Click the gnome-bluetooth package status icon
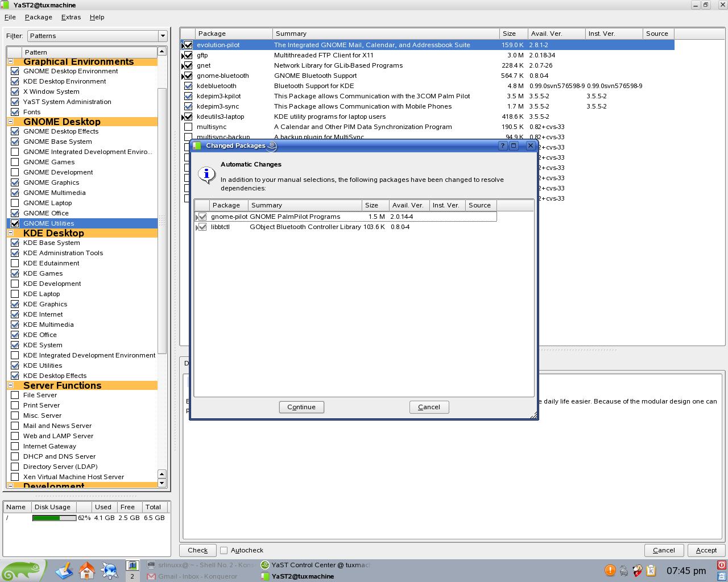The image size is (728, 582). point(187,76)
